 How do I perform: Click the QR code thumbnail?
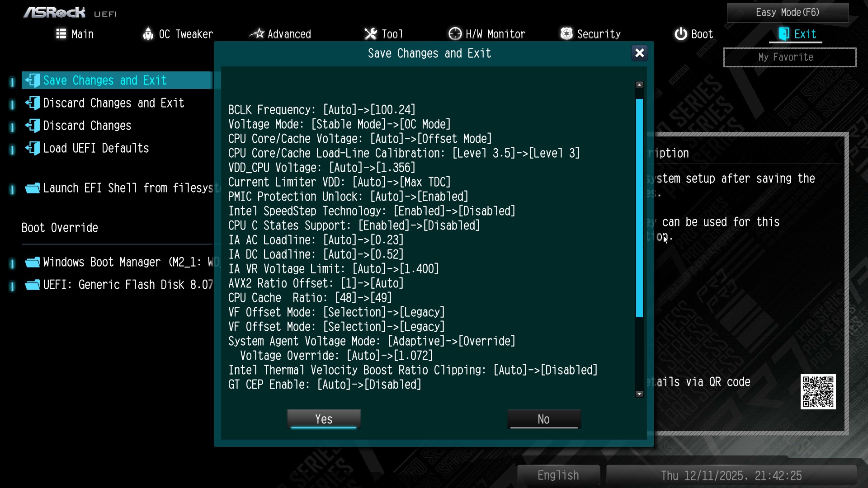point(818,392)
